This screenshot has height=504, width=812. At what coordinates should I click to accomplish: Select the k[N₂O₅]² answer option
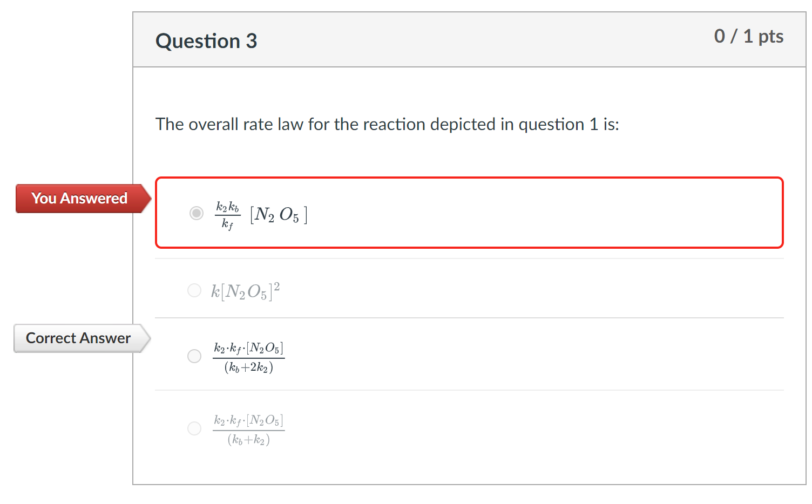coord(194,290)
